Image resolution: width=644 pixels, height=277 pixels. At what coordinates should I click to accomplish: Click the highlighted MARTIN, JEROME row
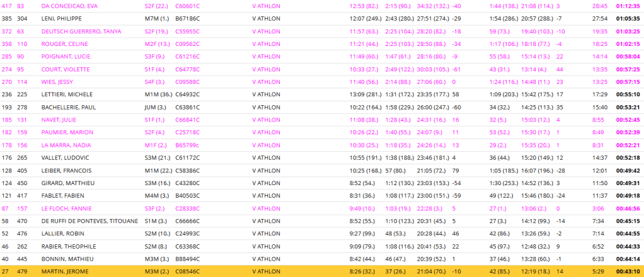pyautogui.click(x=64, y=271)
